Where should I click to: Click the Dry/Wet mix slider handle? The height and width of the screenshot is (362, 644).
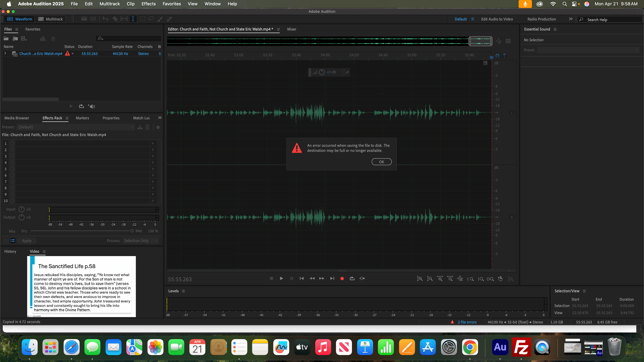coord(132,231)
